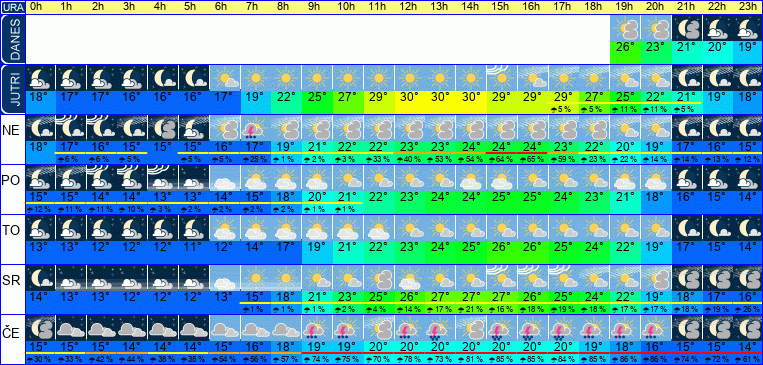Click the windy moon icon for NE 1h
763x365 pixels.
71,128
